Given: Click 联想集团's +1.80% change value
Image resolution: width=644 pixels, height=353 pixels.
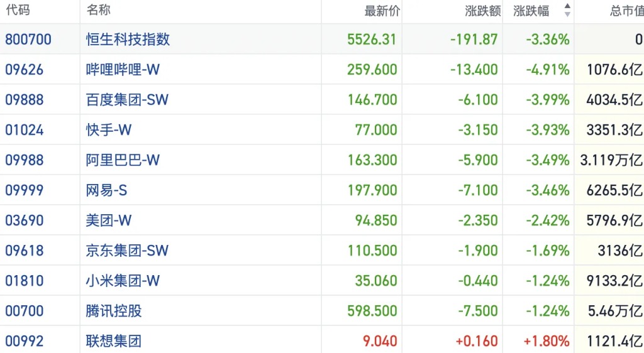Looking at the screenshot, I should point(547,341).
